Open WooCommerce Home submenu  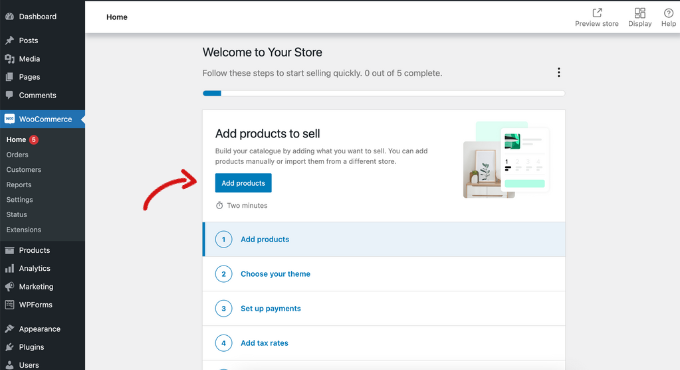pos(16,140)
